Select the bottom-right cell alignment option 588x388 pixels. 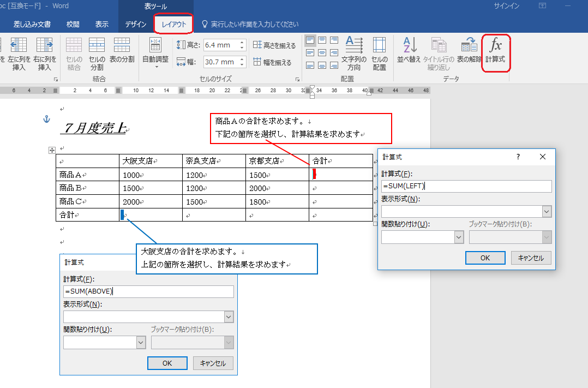[x=335, y=65]
